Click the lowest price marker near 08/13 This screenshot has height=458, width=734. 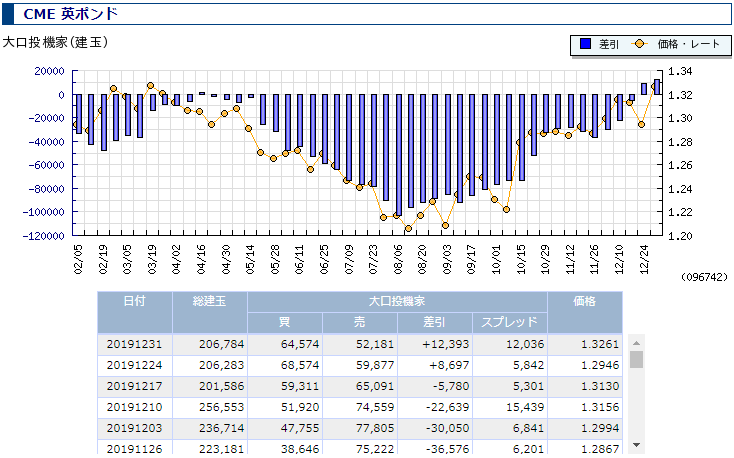tap(408, 229)
